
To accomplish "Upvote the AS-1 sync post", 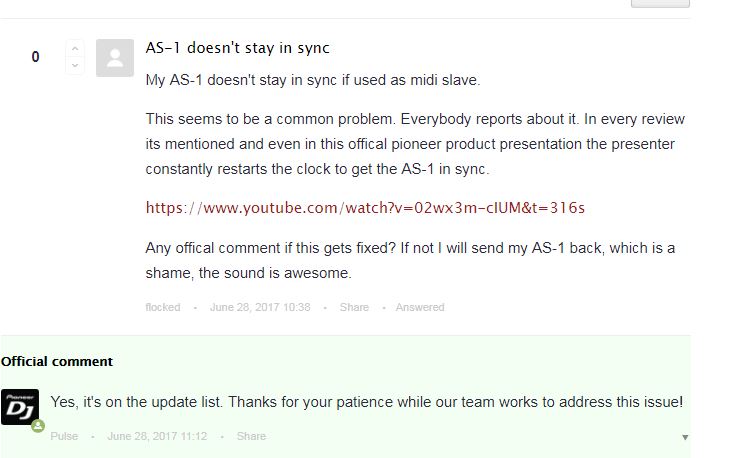I will click(x=75, y=48).
